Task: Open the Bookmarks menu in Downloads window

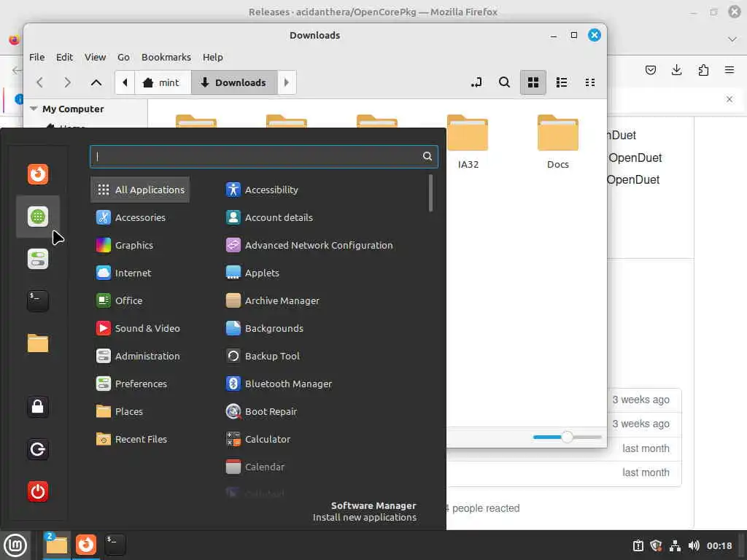Action: pyautogui.click(x=166, y=57)
